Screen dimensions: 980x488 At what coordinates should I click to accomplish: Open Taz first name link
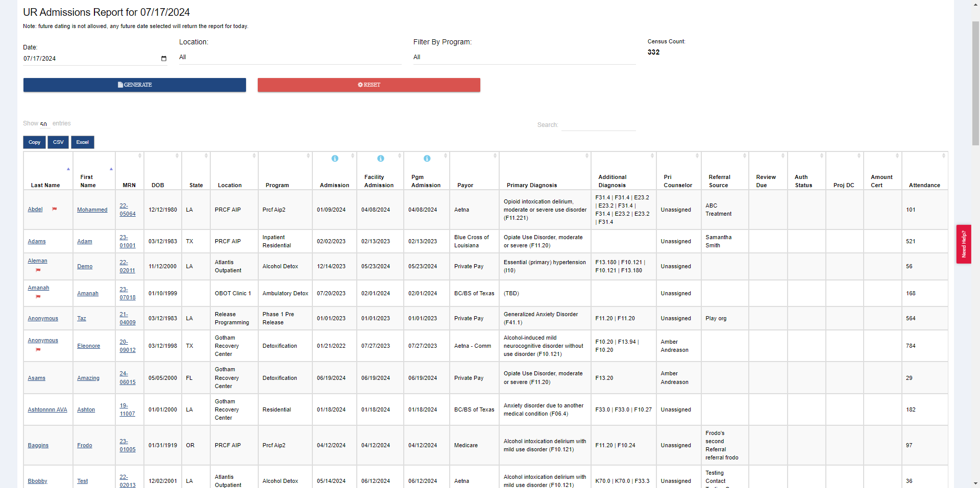point(82,318)
